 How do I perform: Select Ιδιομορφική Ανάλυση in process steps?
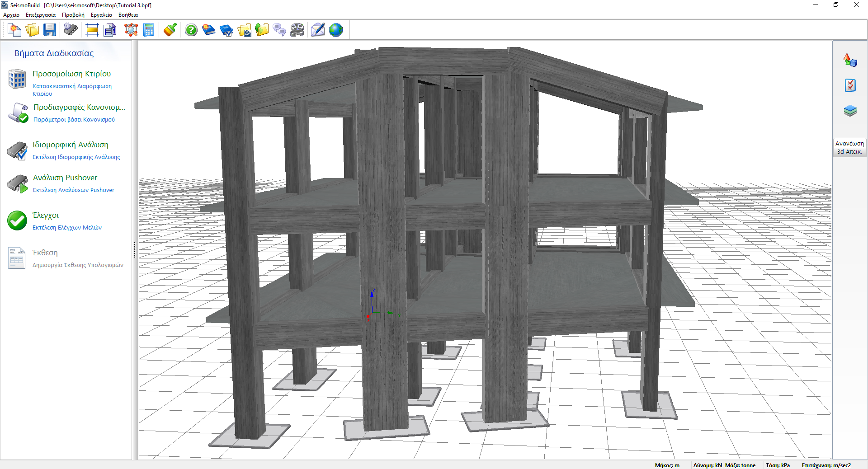pos(70,145)
